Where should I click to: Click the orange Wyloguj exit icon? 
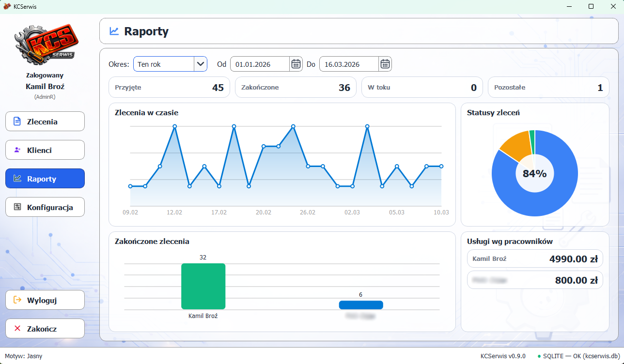point(17,300)
